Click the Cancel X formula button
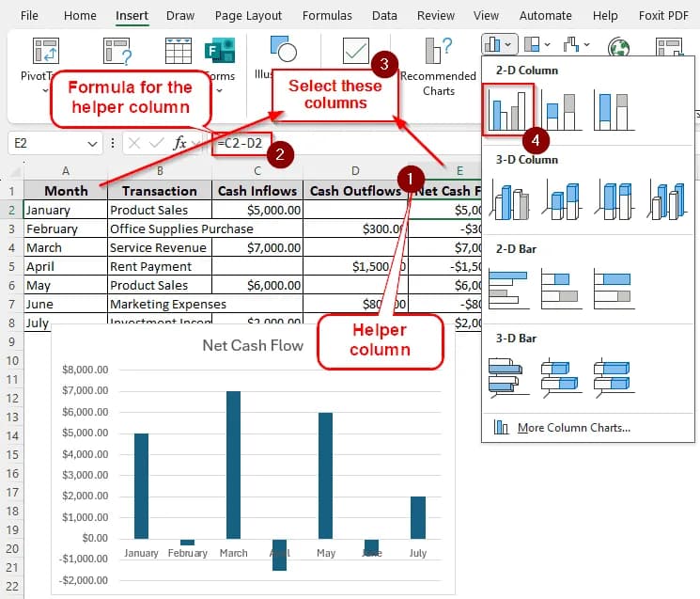This screenshot has height=599, width=700. [134, 143]
